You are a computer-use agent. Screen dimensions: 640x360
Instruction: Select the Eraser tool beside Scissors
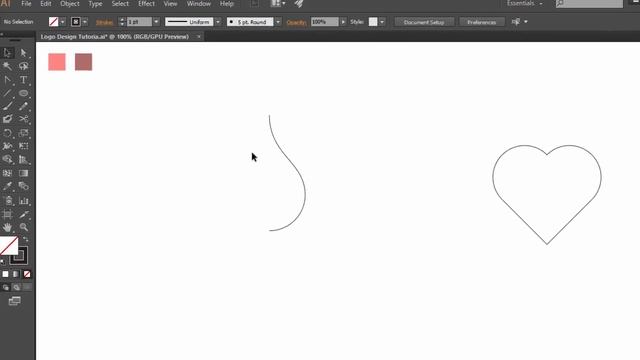(7, 119)
